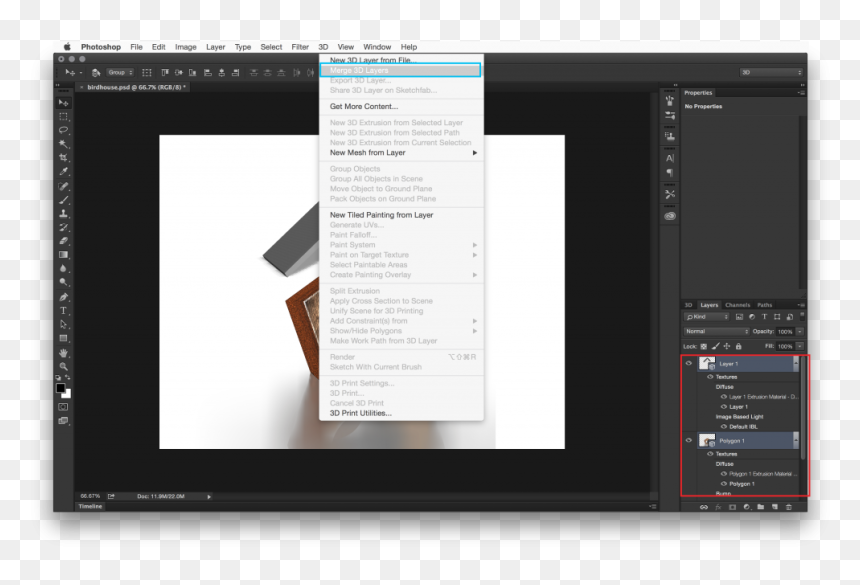The image size is (860, 585).
Task: Open the 3D workspace switcher dropdown
Action: click(771, 72)
